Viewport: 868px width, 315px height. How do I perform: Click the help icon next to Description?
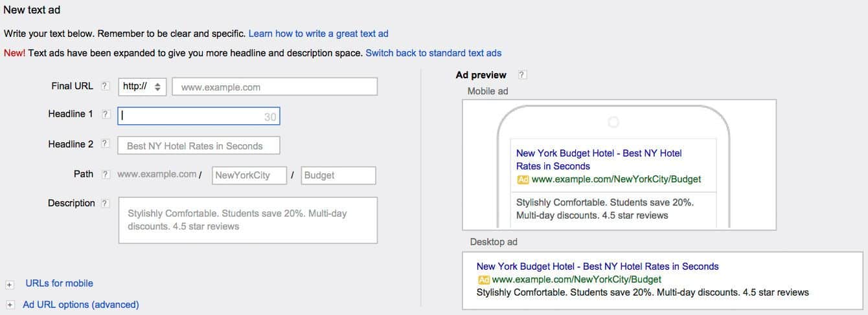106,203
